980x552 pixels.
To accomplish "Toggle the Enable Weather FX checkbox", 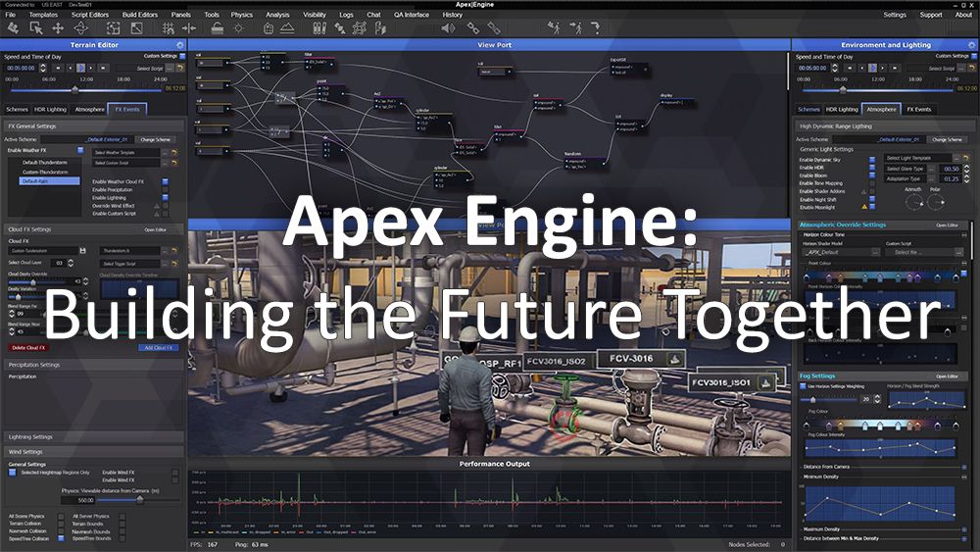I will click(x=80, y=150).
